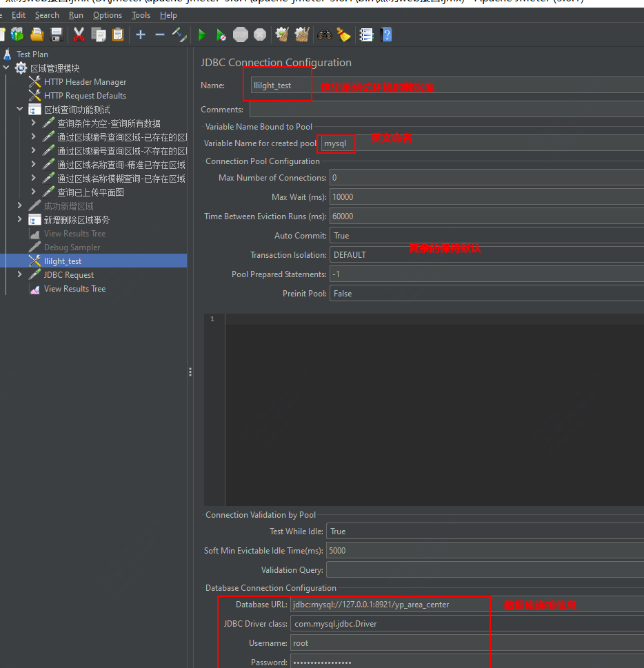Click the Toggle enable/disable toolbar icon

pos(179,34)
